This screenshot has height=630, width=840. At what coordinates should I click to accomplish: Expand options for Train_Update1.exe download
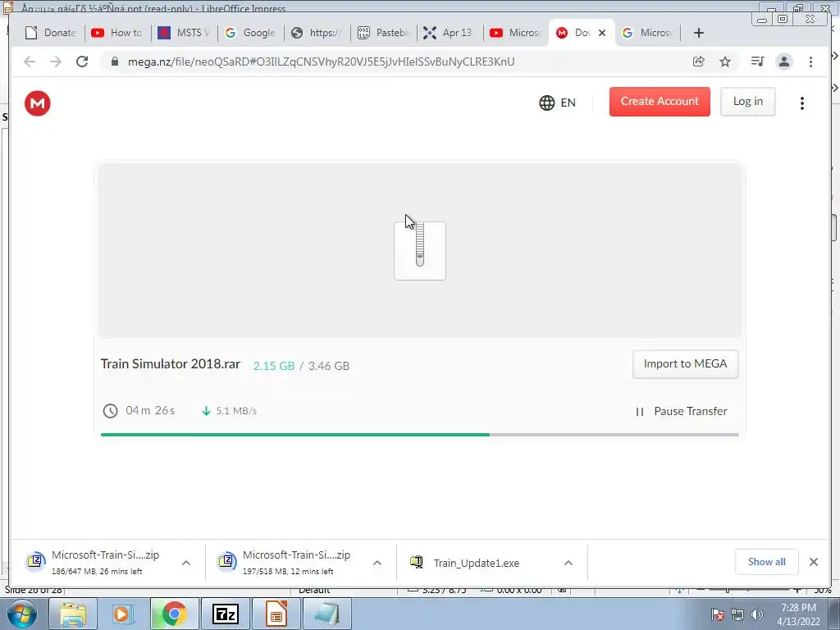568,563
